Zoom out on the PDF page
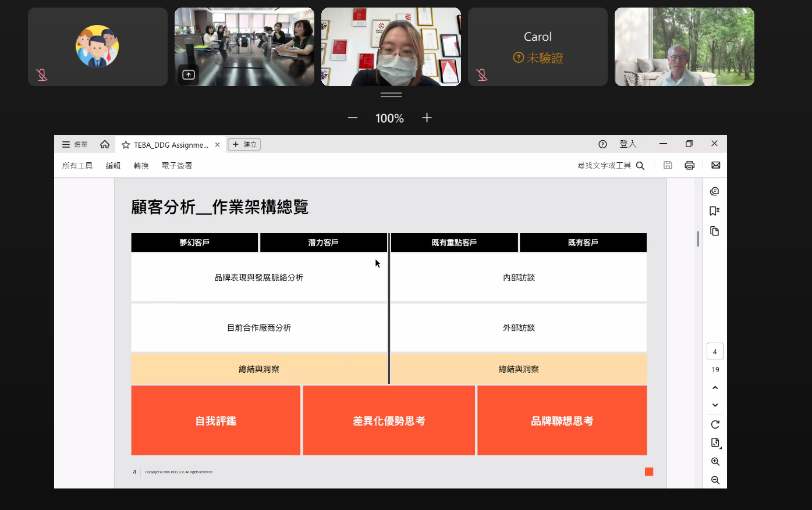Viewport: 812px width, 510px height. pyautogui.click(x=715, y=480)
